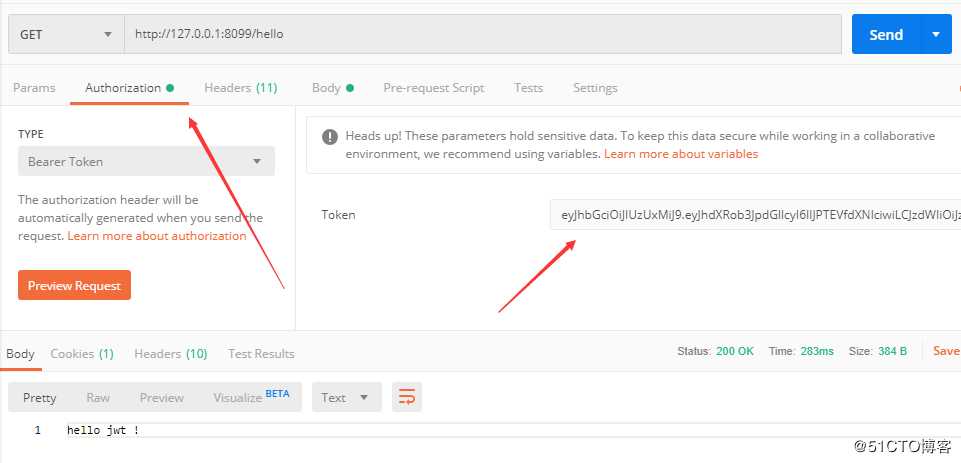Click the 200 OK status text

click(x=735, y=351)
